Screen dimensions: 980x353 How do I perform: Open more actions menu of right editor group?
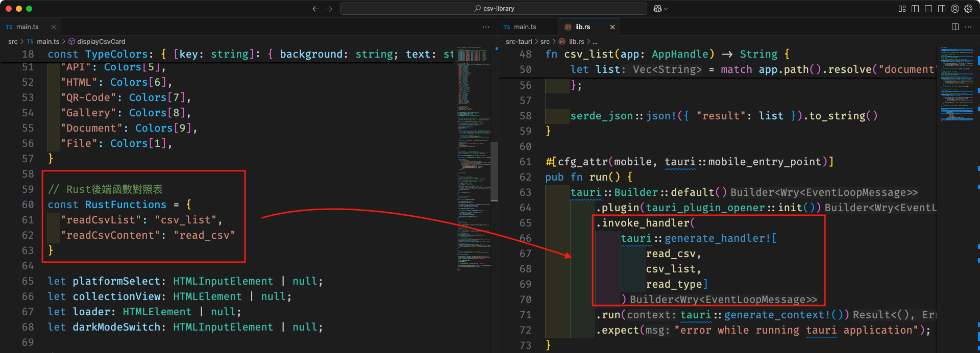tap(968, 27)
